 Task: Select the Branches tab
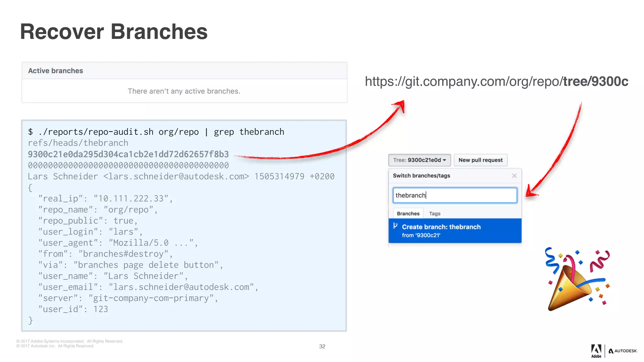(408, 213)
